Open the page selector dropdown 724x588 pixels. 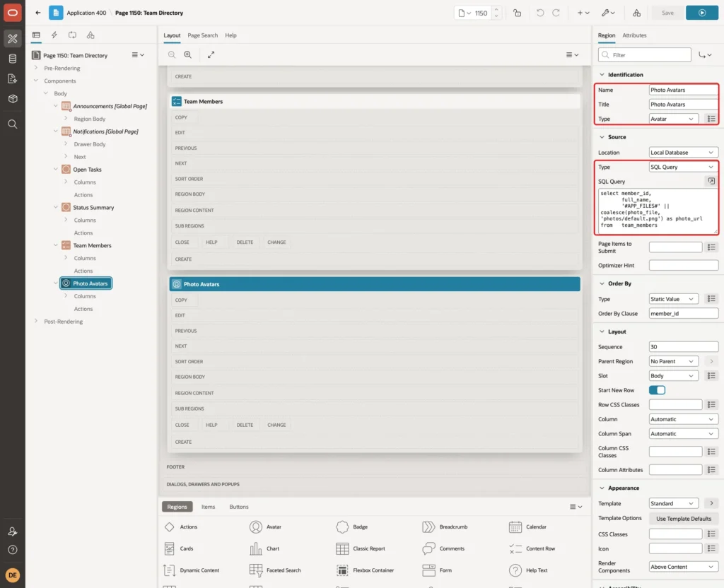[x=465, y=13]
